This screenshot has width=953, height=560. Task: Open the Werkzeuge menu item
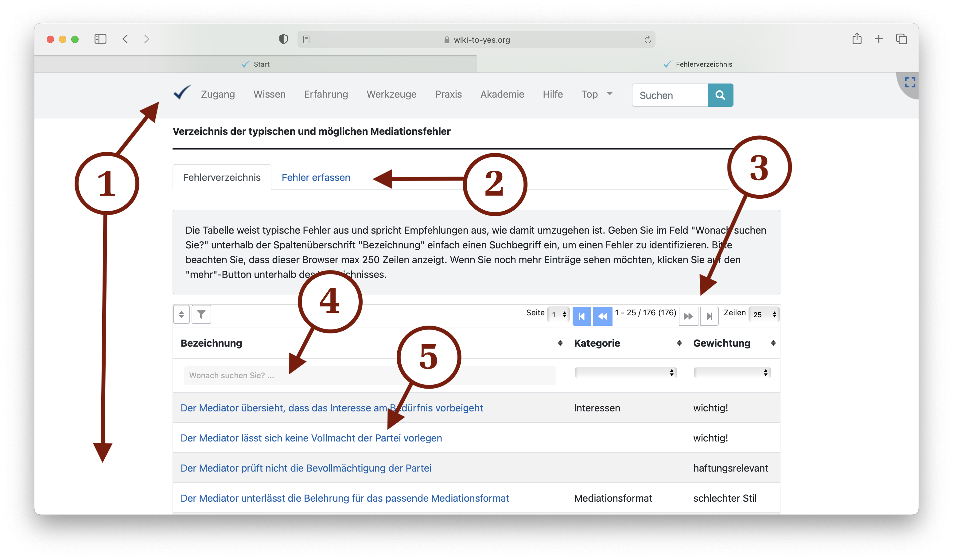click(391, 94)
